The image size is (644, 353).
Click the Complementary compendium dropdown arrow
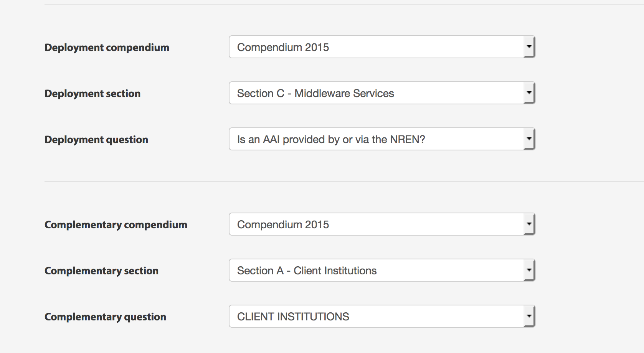point(529,224)
